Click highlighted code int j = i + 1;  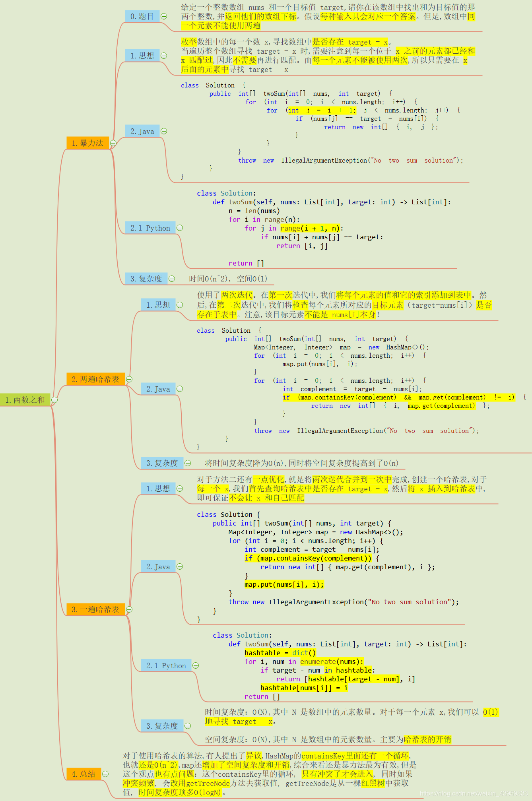point(322,110)
